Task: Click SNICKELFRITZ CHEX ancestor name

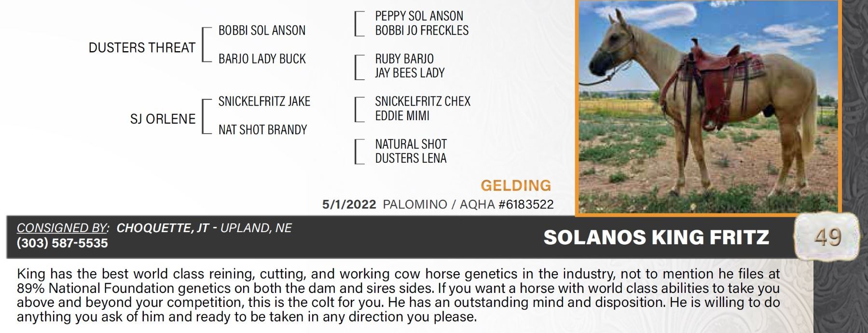Action: pos(423,101)
